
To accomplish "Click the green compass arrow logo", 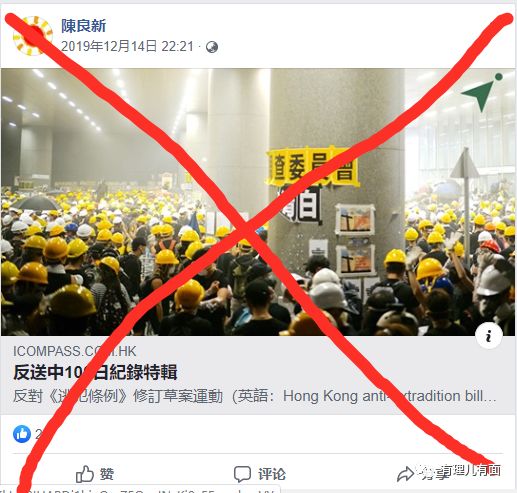I will 482,92.
